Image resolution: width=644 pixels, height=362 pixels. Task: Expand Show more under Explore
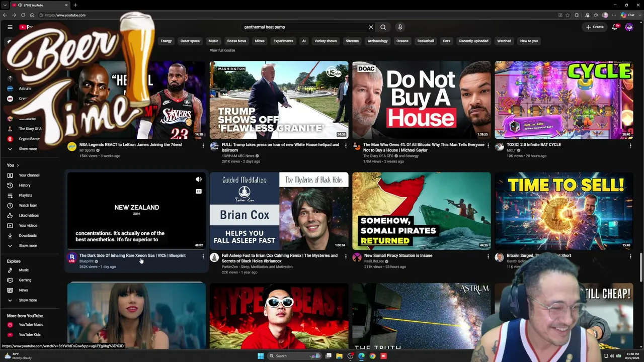pyautogui.click(x=28, y=300)
